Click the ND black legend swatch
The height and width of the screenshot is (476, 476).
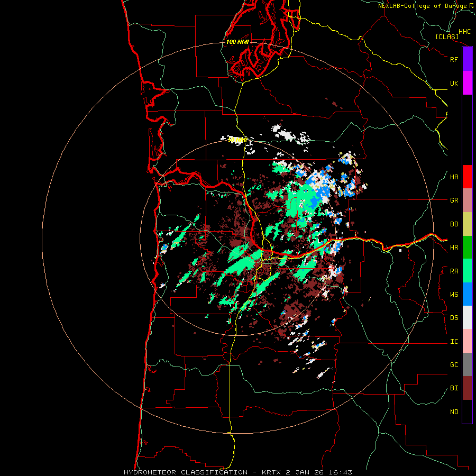click(467, 411)
